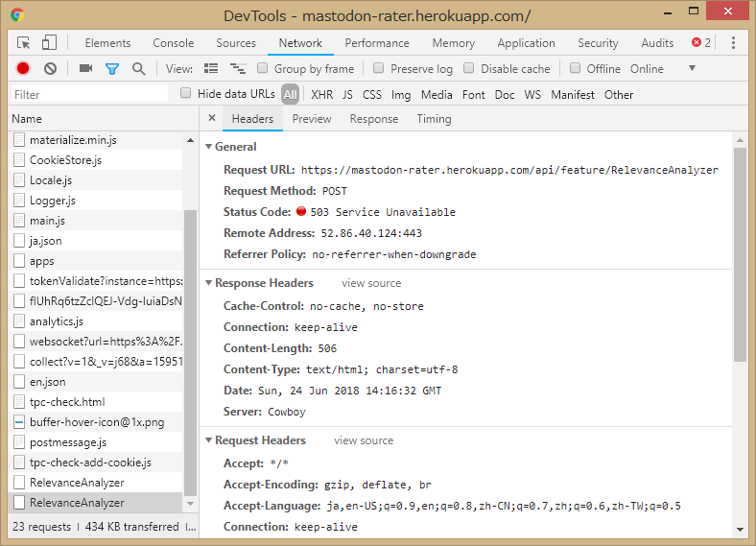The image size is (756, 546).
Task: Toggle the device toolbar icon
Action: pyautogui.click(x=49, y=43)
